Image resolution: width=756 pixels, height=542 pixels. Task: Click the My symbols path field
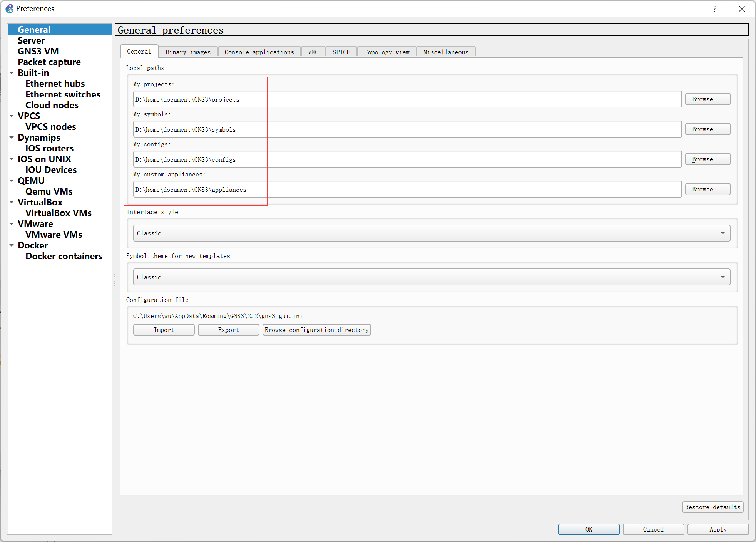point(407,129)
